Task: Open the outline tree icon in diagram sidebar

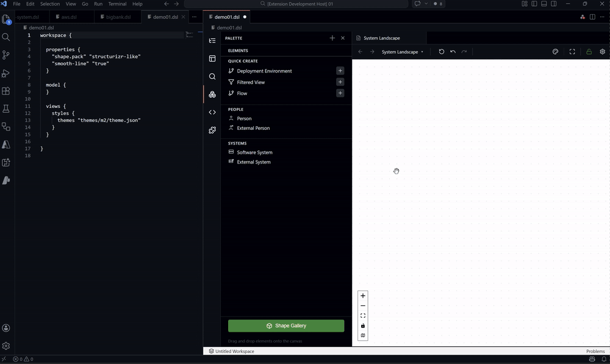Action: [x=212, y=40]
